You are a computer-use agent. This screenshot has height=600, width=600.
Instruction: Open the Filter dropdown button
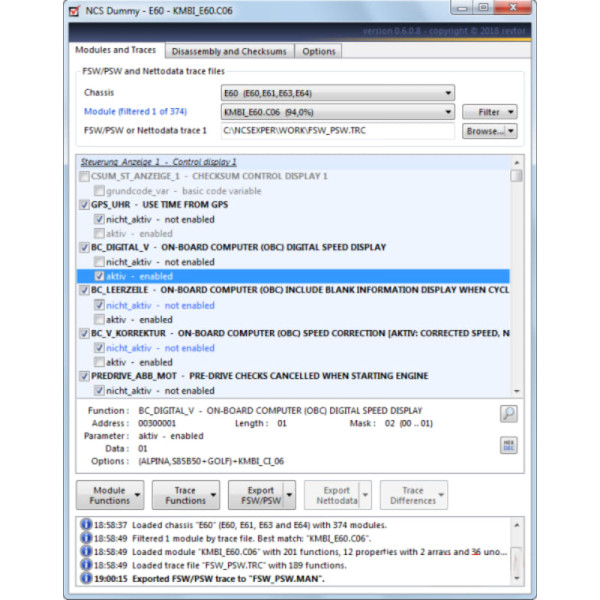(489, 112)
